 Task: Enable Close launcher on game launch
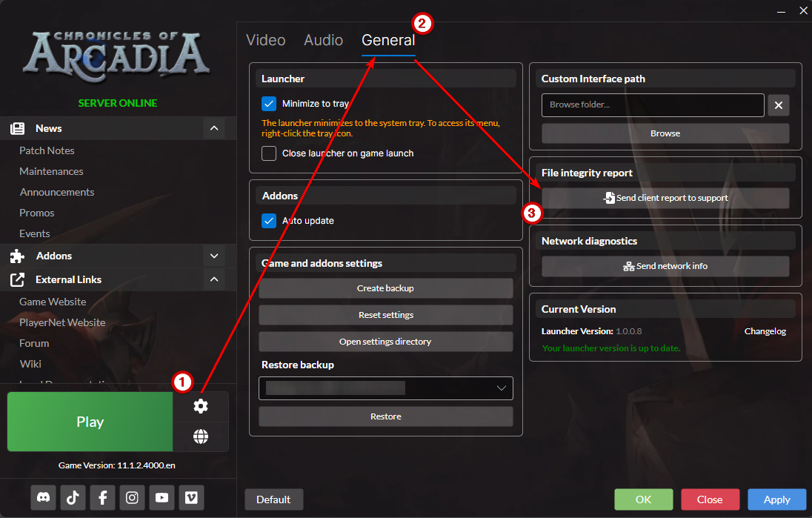coord(269,153)
